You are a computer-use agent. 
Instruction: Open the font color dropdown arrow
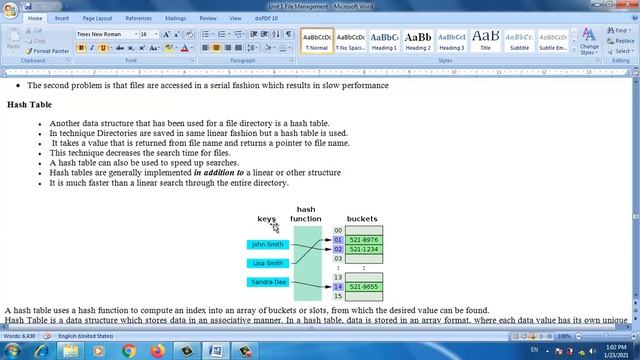(192, 48)
